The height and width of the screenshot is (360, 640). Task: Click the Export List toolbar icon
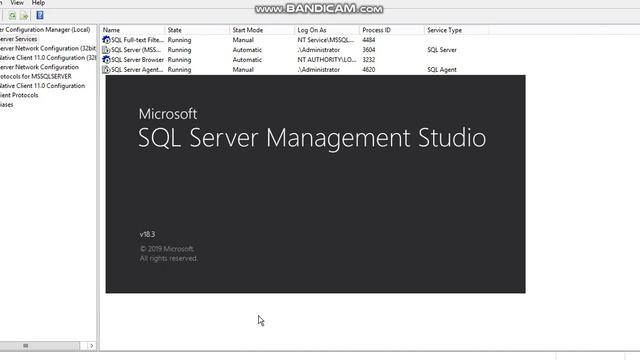tap(24, 16)
